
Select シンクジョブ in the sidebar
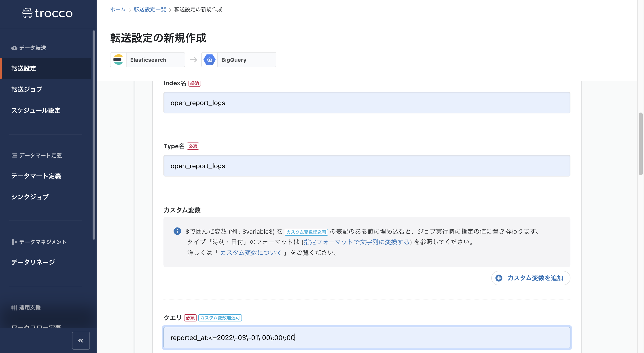30,197
